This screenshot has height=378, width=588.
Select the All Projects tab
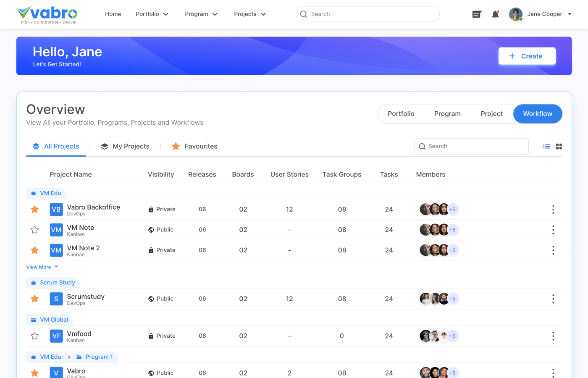point(56,146)
